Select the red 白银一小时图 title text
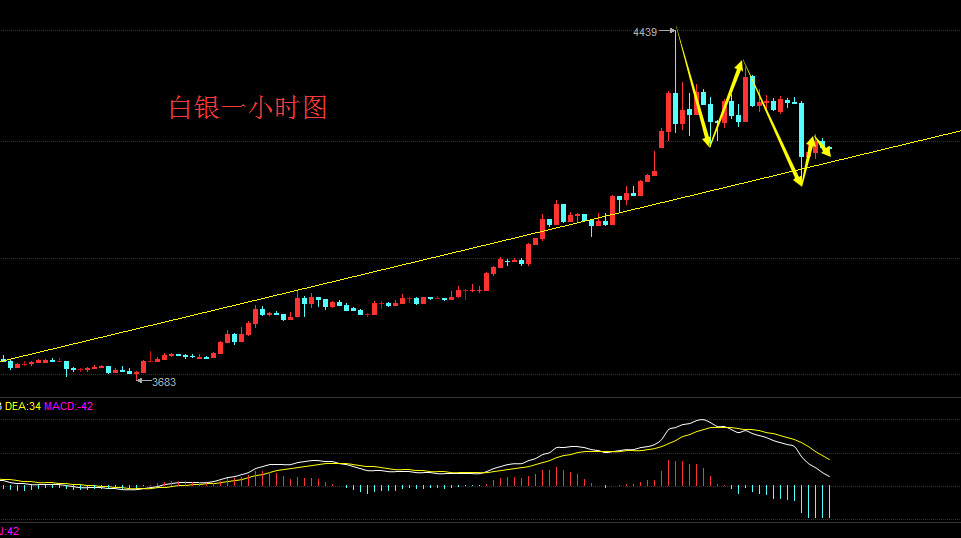Image resolution: width=961 pixels, height=538 pixels. click(x=248, y=108)
